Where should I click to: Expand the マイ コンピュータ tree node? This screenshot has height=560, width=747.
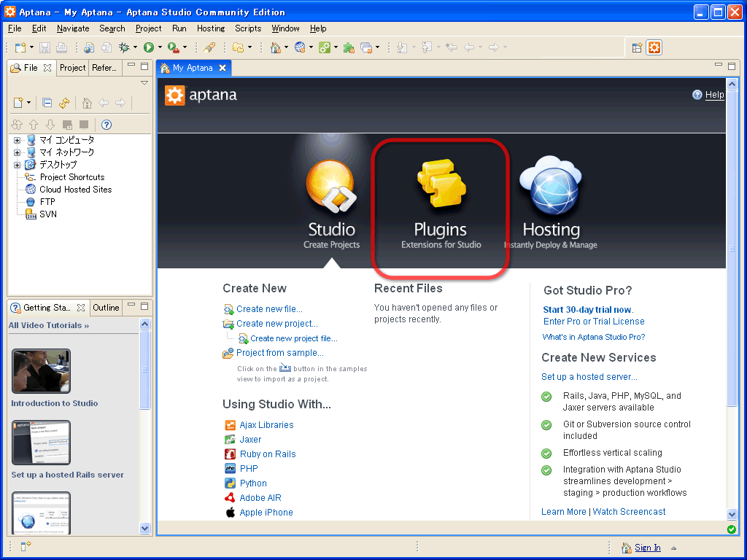[18, 140]
